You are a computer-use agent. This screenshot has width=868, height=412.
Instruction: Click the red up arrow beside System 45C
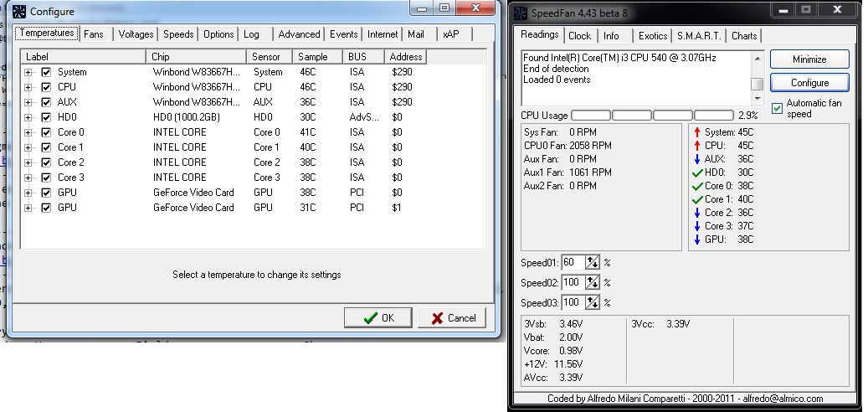coord(697,132)
